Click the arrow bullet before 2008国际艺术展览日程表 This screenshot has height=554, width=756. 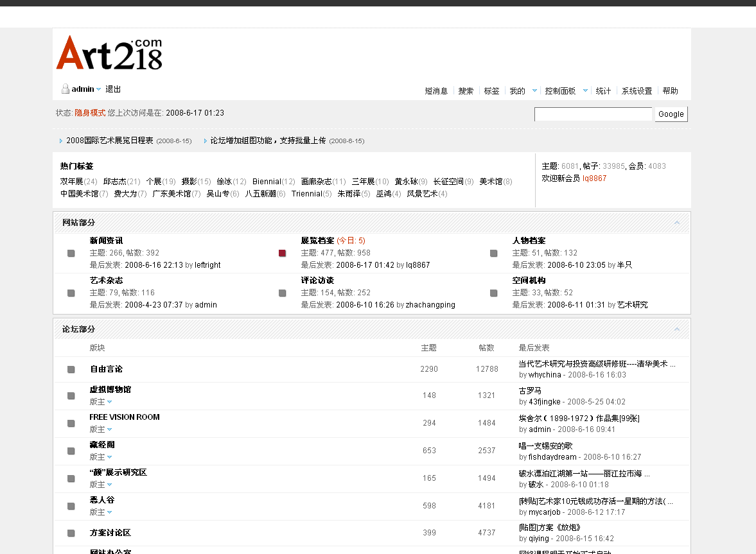coord(61,141)
